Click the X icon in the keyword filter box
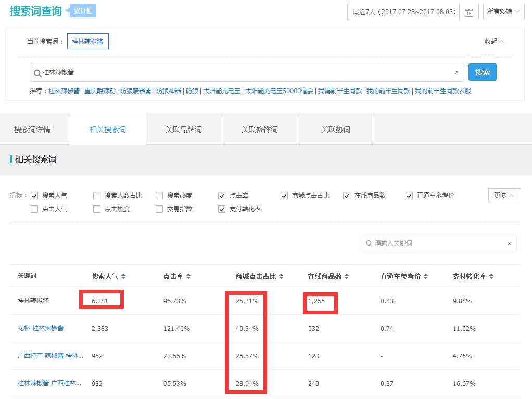Image resolution: width=532 pixels, height=399 pixels. 509,243
